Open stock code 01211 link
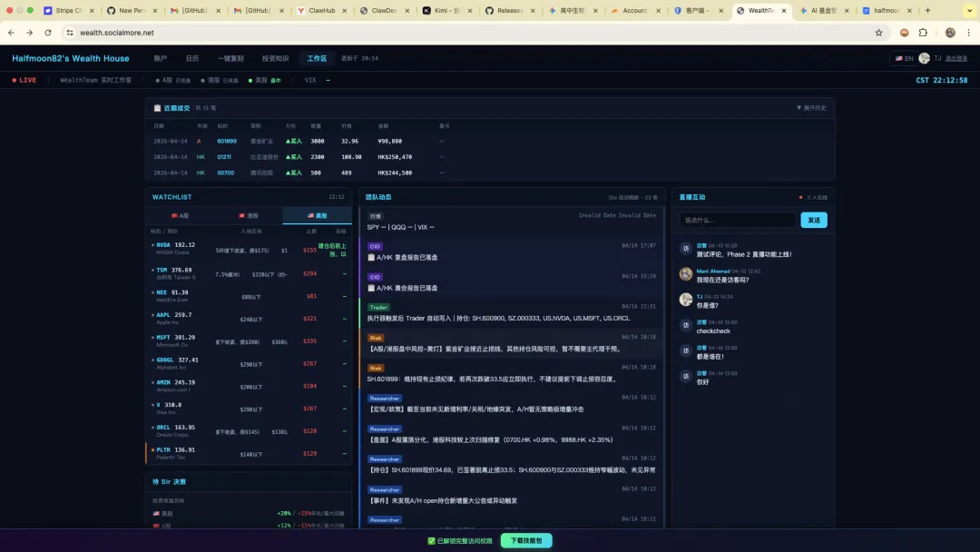 [x=224, y=157]
